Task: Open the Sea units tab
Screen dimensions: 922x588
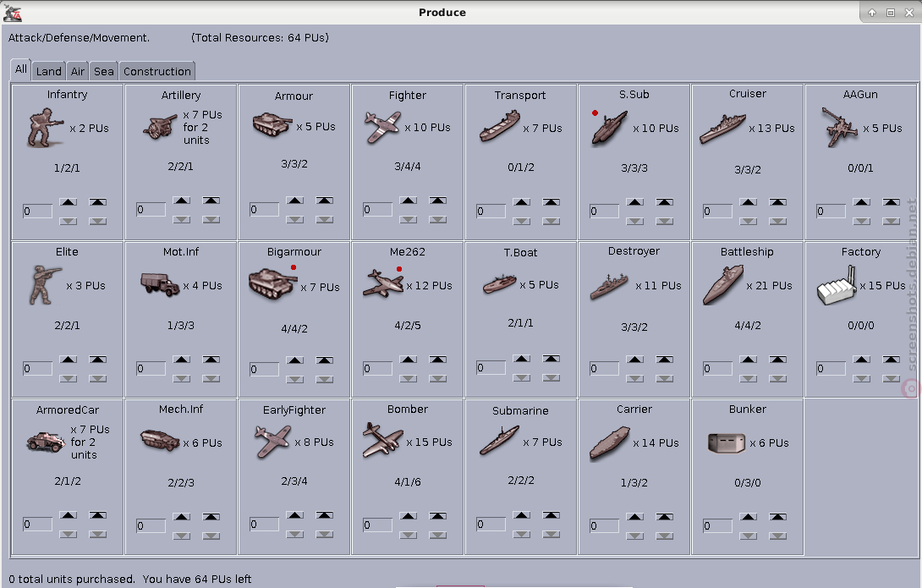Action: 103,71
